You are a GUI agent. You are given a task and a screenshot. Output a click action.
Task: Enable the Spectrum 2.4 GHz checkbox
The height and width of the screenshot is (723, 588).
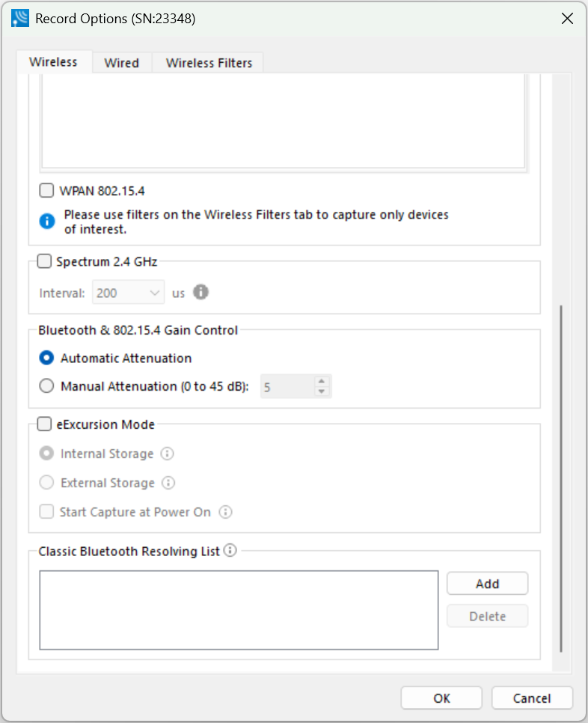pos(44,261)
